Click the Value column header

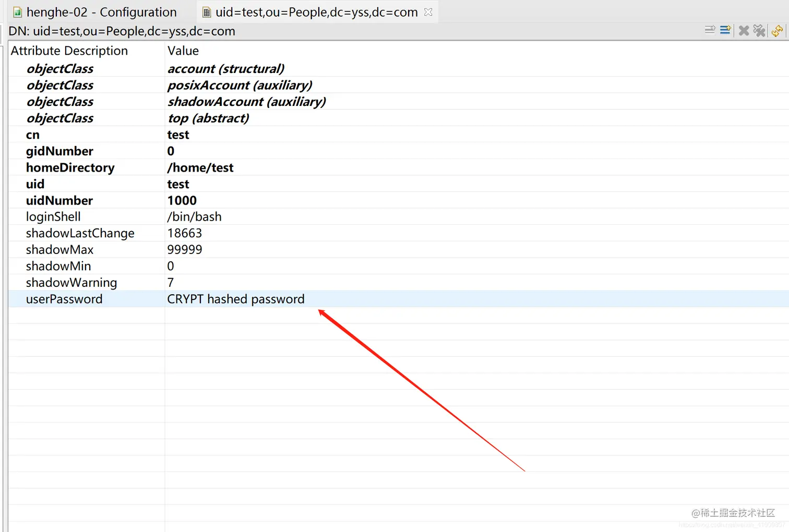[x=183, y=51]
